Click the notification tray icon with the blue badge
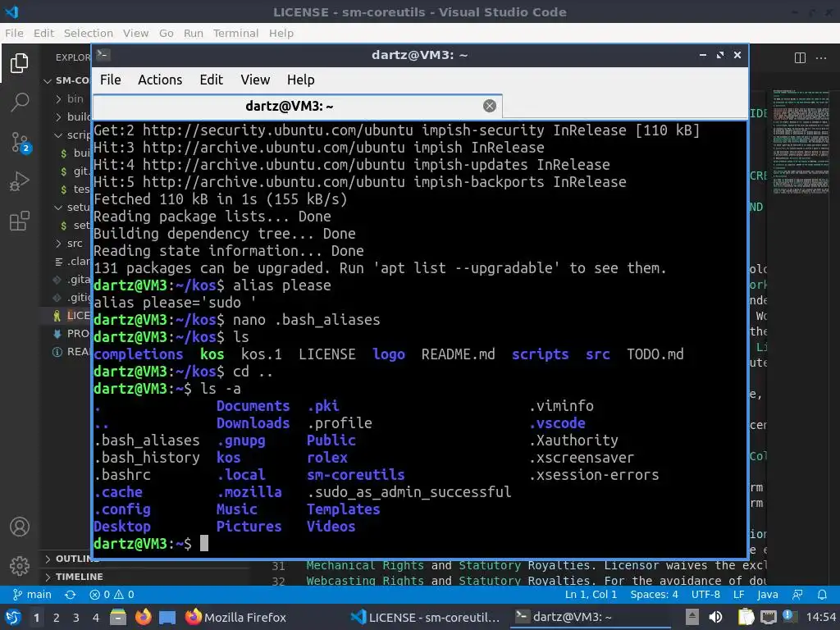 click(x=788, y=617)
